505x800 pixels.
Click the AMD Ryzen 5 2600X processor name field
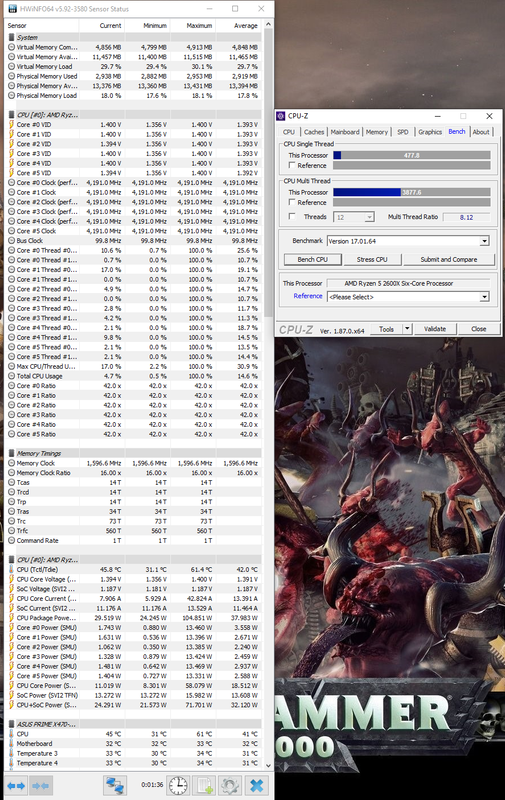[408, 283]
